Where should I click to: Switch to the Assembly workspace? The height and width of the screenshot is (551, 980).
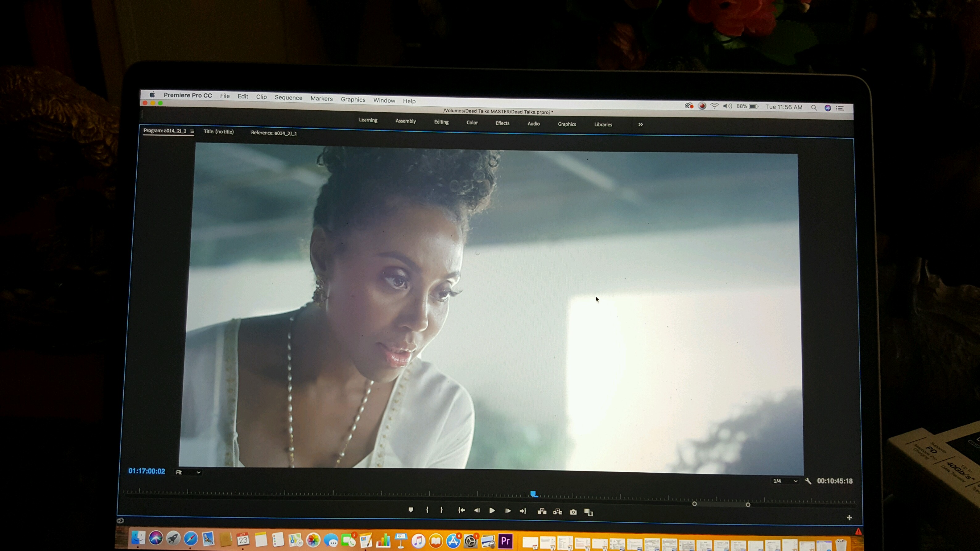406,121
